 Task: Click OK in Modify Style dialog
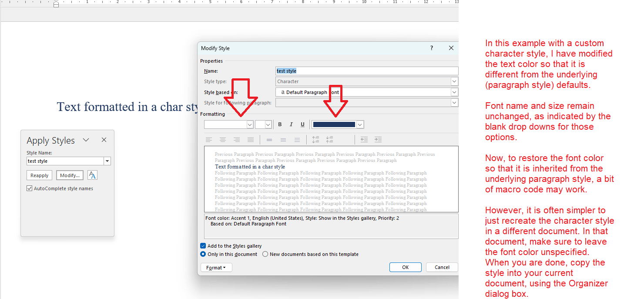click(406, 267)
